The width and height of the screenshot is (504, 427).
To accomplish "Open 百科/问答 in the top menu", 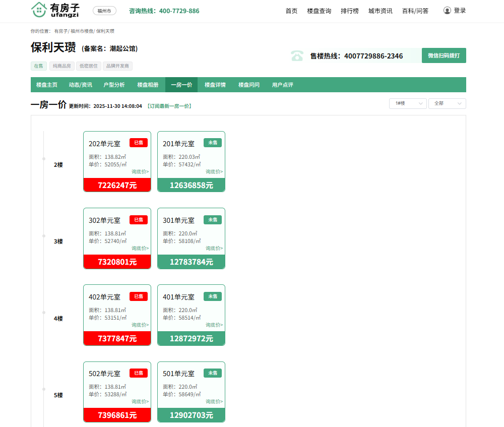I will [x=415, y=11].
